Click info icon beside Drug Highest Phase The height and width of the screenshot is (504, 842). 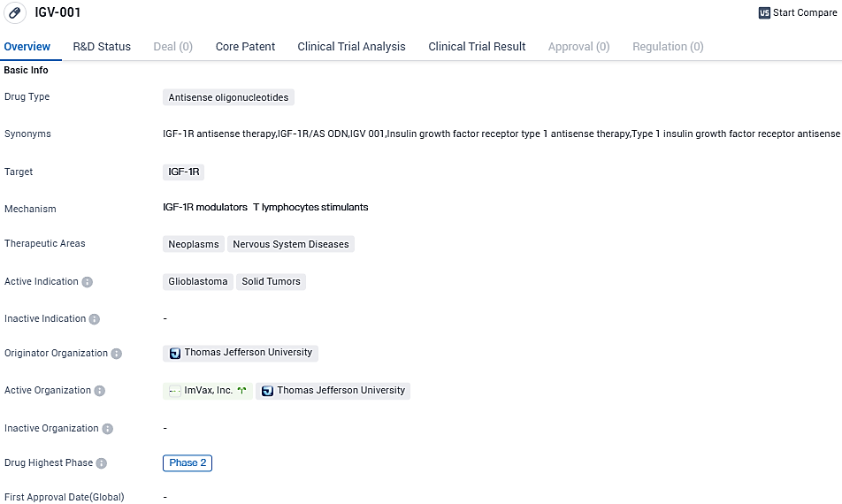pyautogui.click(x=102, y=463)
